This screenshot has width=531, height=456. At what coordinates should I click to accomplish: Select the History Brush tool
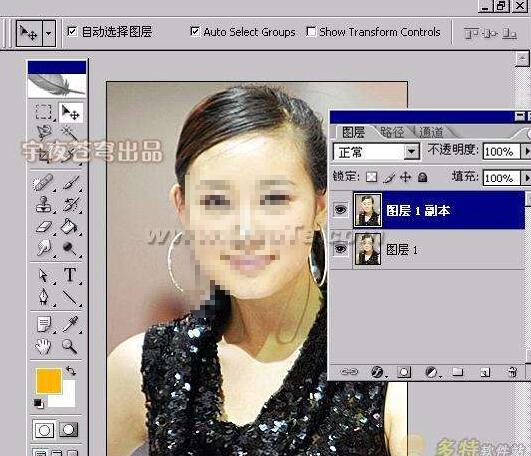click(x=70, y=204)
